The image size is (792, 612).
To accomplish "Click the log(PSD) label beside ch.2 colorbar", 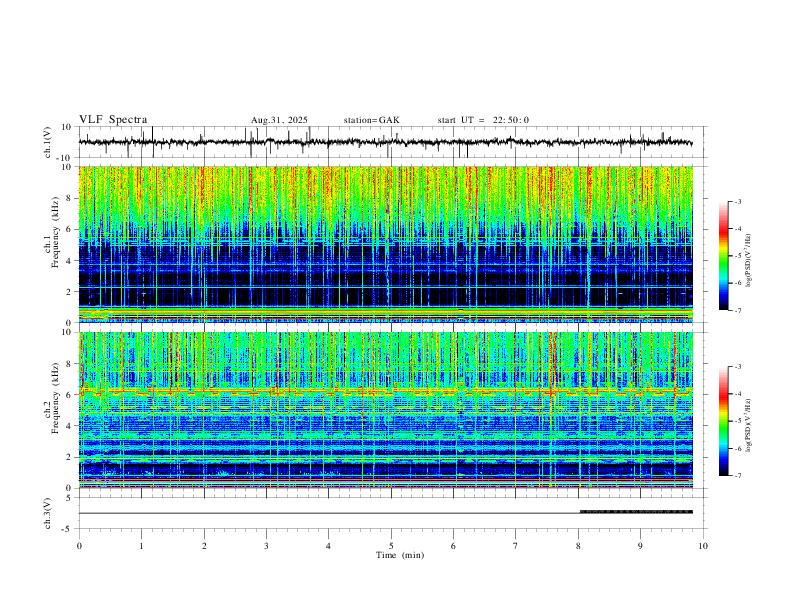I will point(749,425).
